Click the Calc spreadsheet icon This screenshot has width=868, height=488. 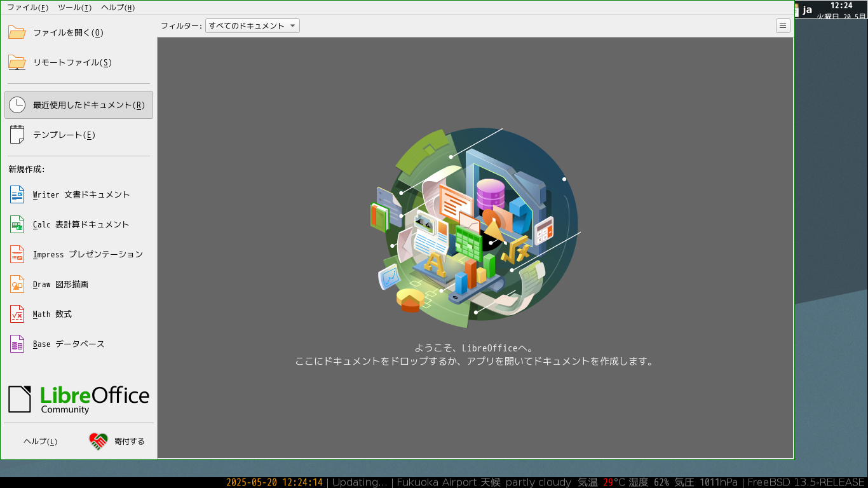click(17, 224)
